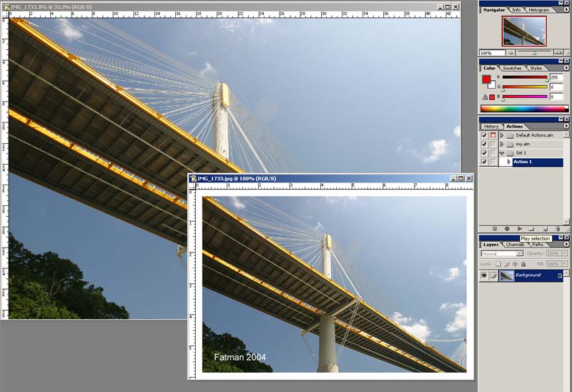Open the Normal blend mode dropdown

[503, 253]
